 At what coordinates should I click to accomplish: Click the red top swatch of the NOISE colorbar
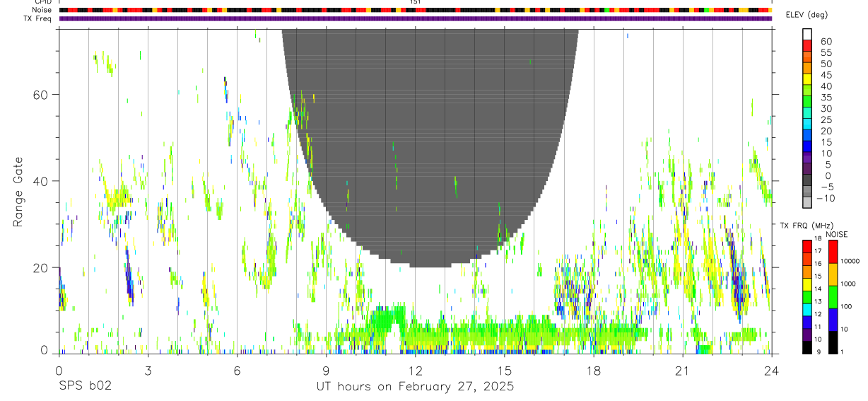tap(834, 252)
